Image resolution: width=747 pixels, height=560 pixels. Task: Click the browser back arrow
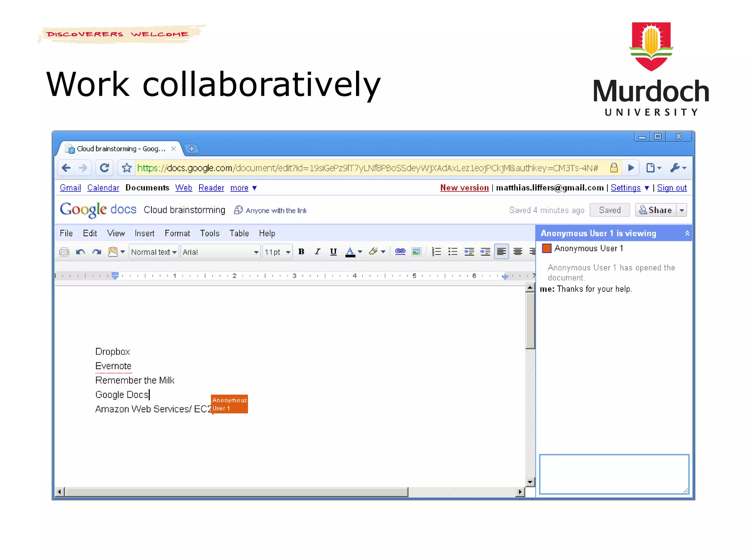66,168
